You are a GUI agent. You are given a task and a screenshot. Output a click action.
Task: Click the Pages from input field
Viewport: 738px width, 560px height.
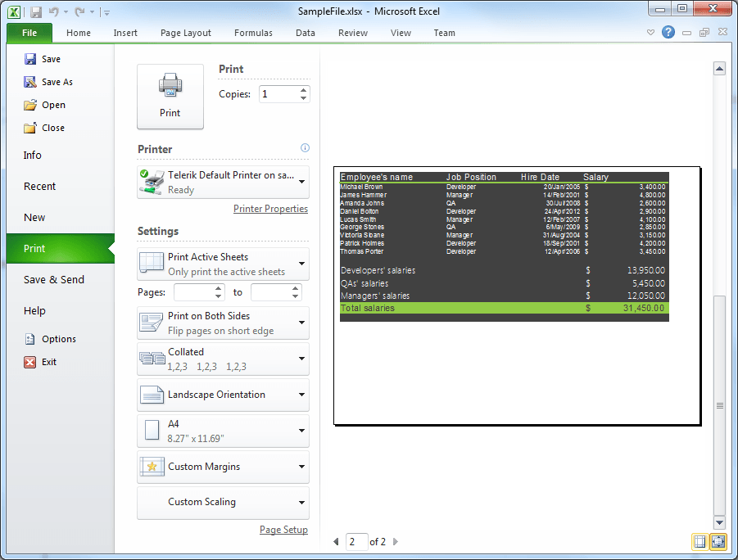click(193, 292)
